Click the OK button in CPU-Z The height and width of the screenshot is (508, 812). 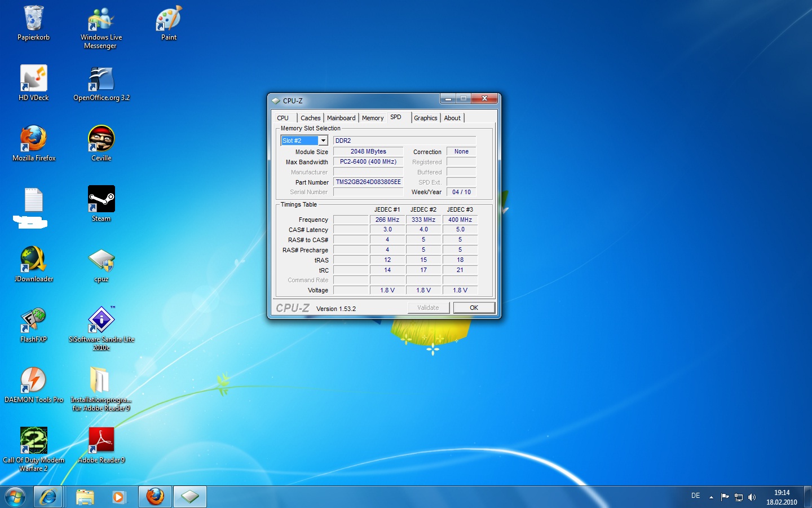(x=474, y=308)
